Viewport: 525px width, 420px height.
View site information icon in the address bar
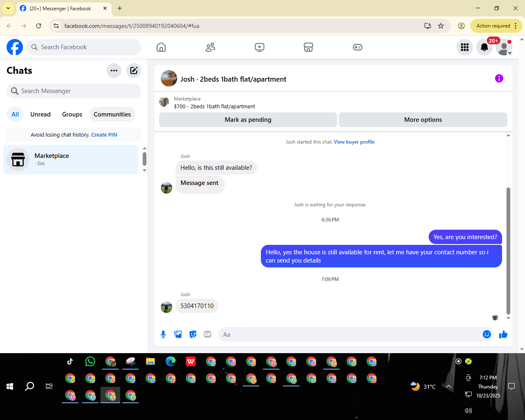click(57, 26)
